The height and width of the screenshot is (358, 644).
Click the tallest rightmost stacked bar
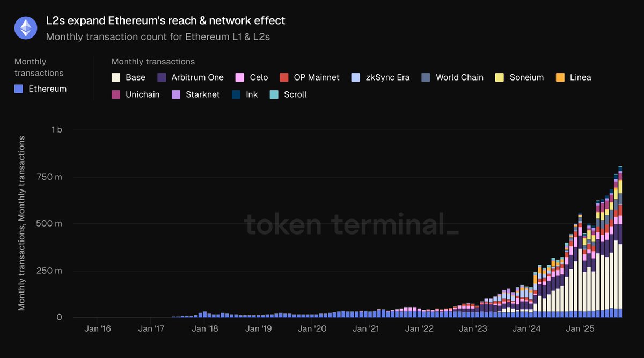pyautogui.click(x=620, y=242)
